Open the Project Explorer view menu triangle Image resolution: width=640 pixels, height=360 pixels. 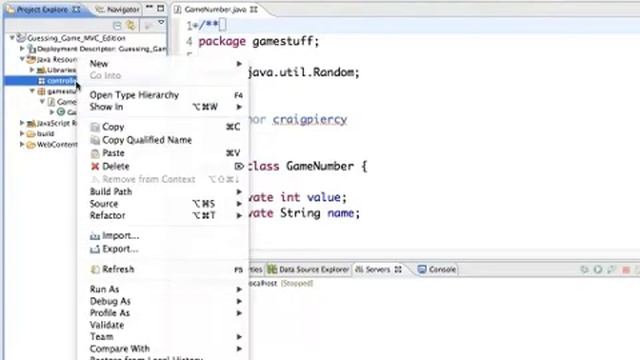click(162, 23)
